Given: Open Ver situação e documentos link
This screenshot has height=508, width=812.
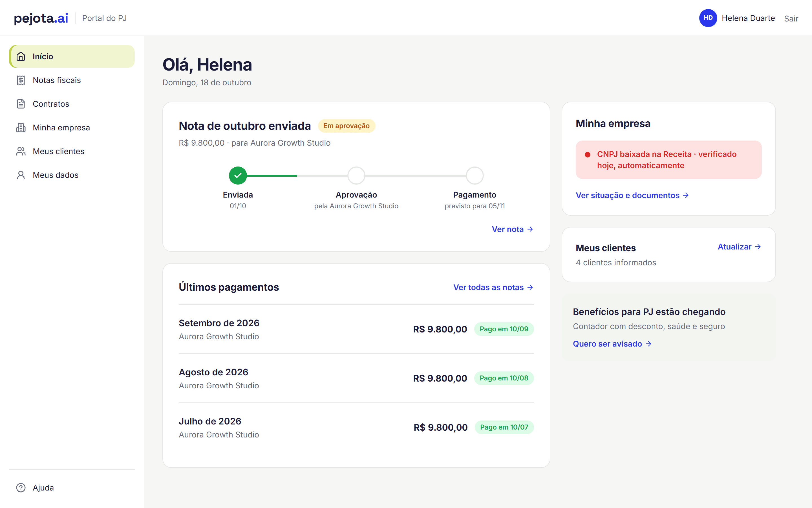Looking at the screenshot, I should click(632, 195).
